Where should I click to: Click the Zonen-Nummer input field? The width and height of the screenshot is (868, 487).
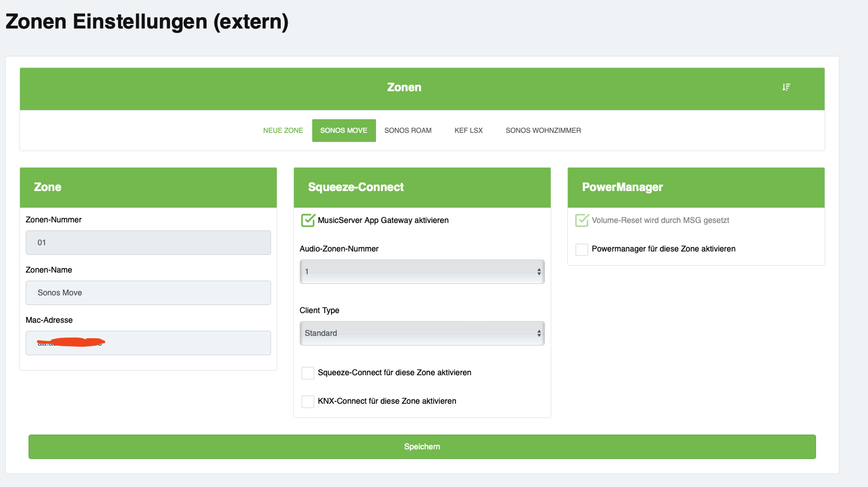point(148,243)
